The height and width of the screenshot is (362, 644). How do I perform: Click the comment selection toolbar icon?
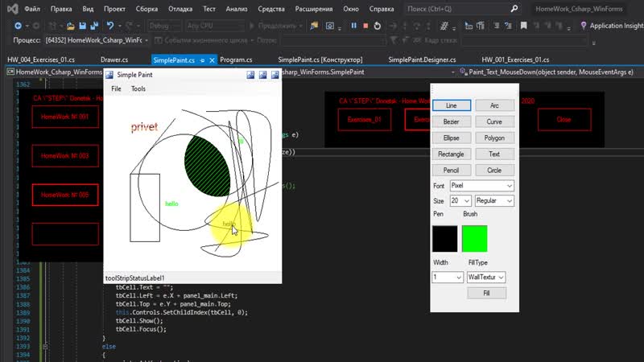[497, 26]
